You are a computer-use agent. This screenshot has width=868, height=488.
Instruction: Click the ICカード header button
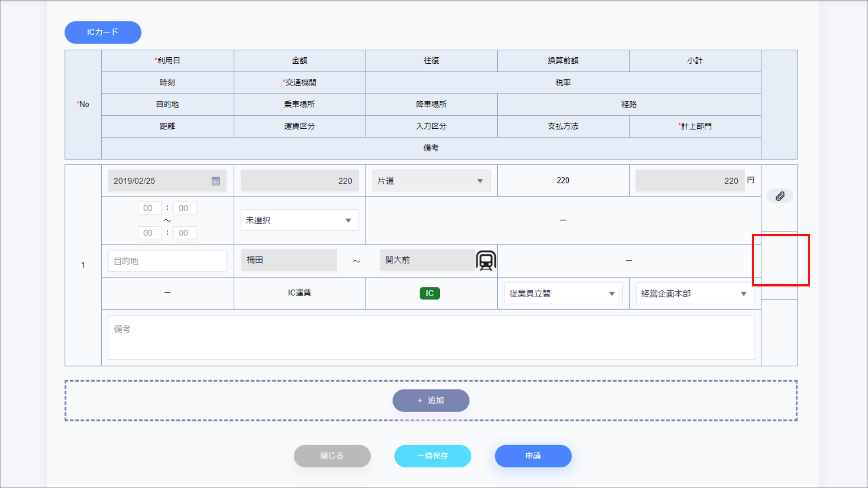click(103, 32)
